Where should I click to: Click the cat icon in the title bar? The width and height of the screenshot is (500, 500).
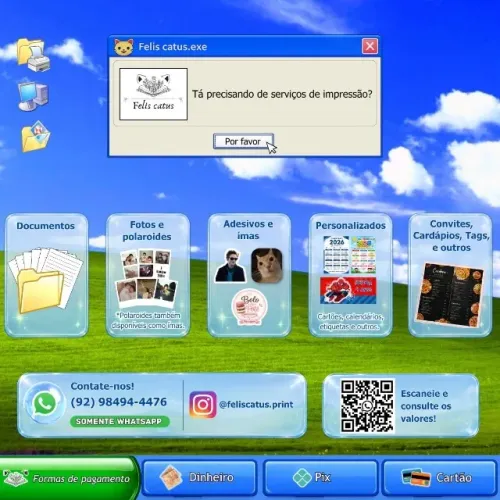click(x=124, y=47)
